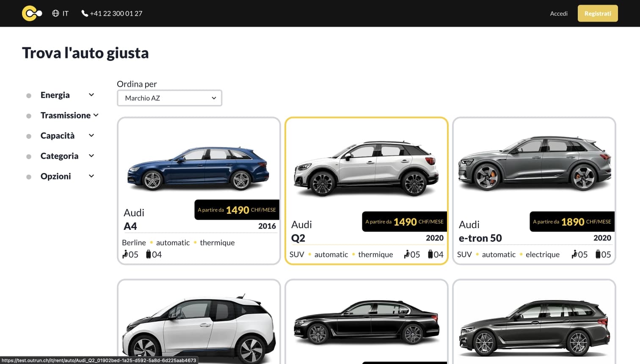This screenshot has width=640, height=364.
Task: Select the Categoria filter label
Action: click(x=59, y=156)
